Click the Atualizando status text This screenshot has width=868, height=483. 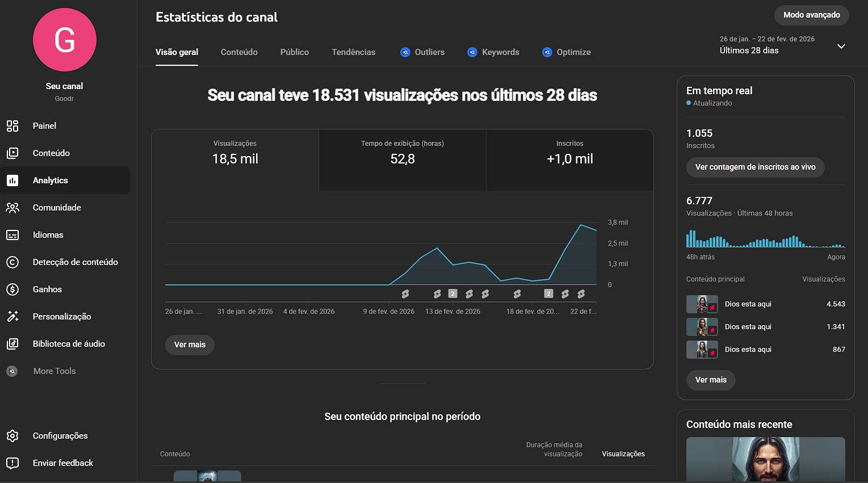(x=712, y=103)
